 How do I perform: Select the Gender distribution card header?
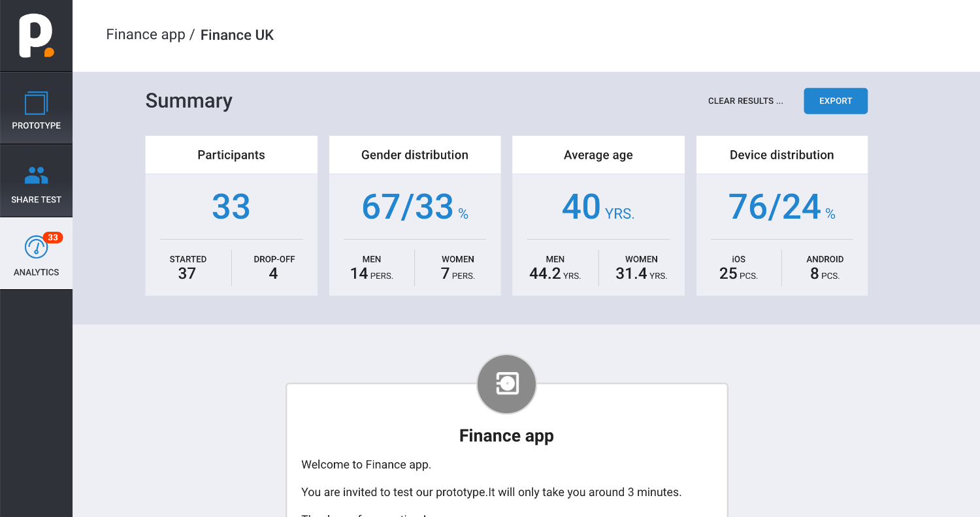pyautogui.click(x=415, y=155)
